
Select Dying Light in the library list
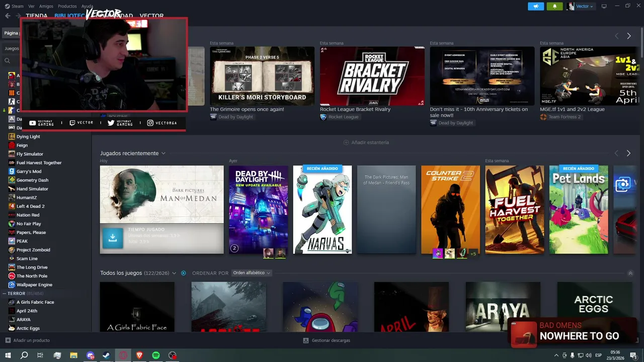pyautogui.click(x=28, y=136)
